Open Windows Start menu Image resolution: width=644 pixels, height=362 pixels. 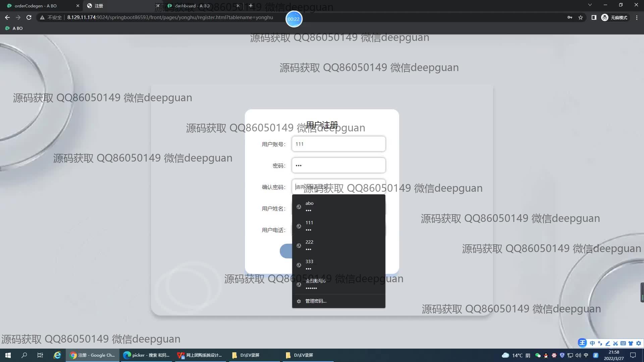8,355
